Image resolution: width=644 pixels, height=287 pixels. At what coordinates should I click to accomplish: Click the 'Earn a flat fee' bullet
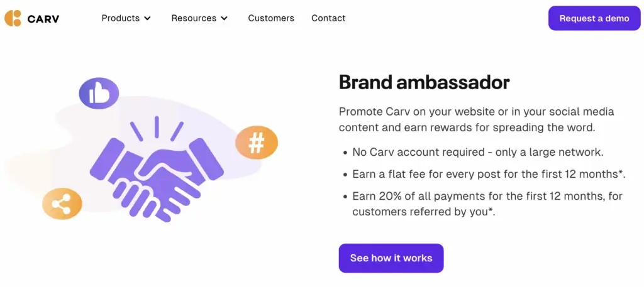coord(497,174)
